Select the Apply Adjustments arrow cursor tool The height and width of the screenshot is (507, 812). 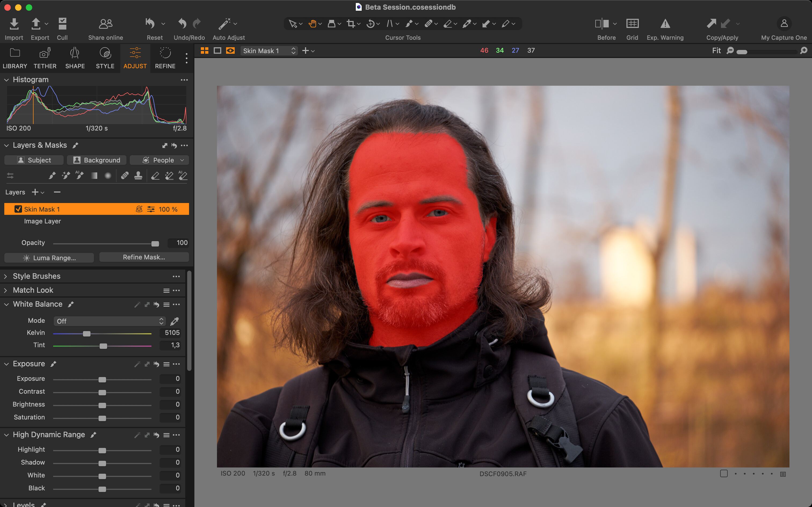(486, 23)
